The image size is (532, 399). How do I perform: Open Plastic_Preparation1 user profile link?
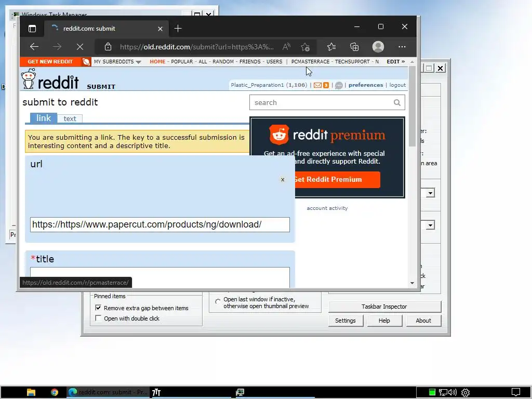click(257, 85)
